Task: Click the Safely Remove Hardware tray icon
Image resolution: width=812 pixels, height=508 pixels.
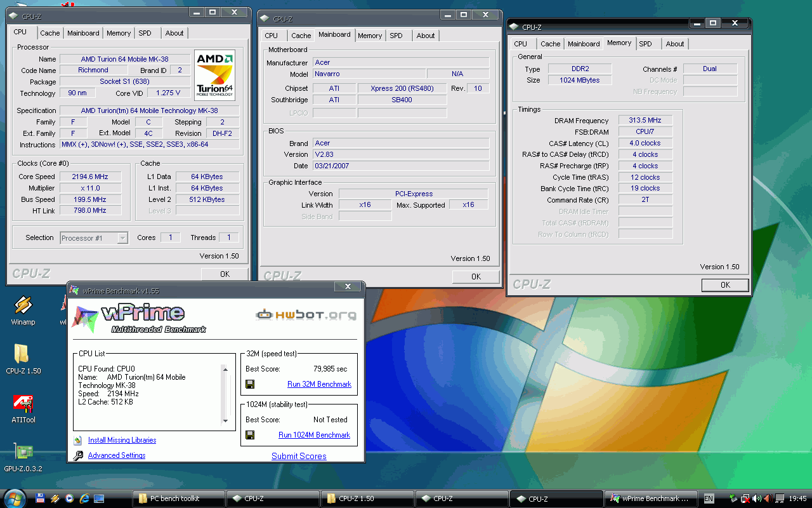Action: (733, 498)
